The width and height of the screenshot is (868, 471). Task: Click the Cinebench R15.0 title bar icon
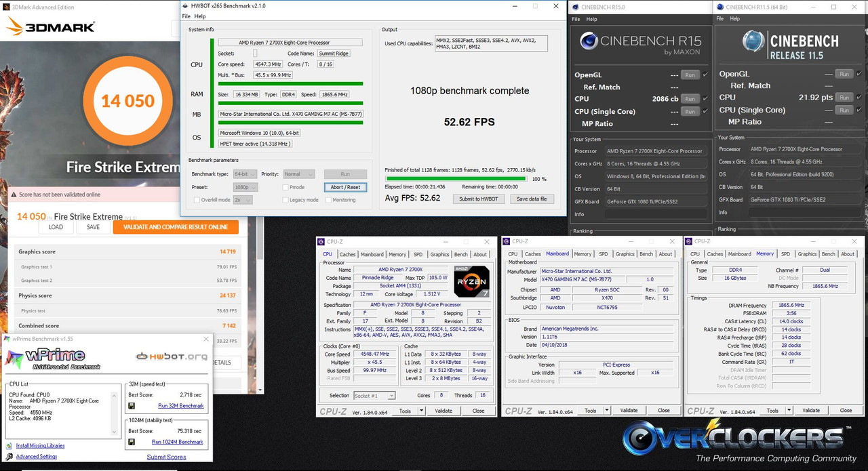[x=576, y=7]
